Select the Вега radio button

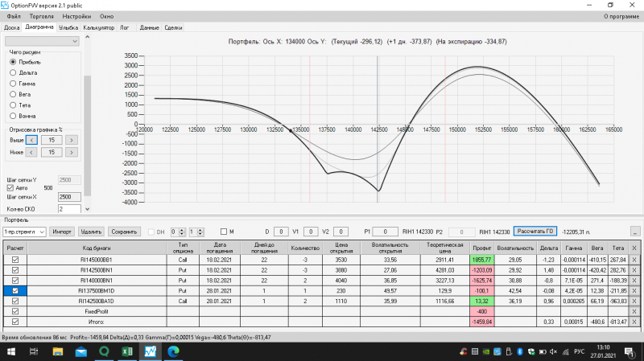click(x=13, y=94)
